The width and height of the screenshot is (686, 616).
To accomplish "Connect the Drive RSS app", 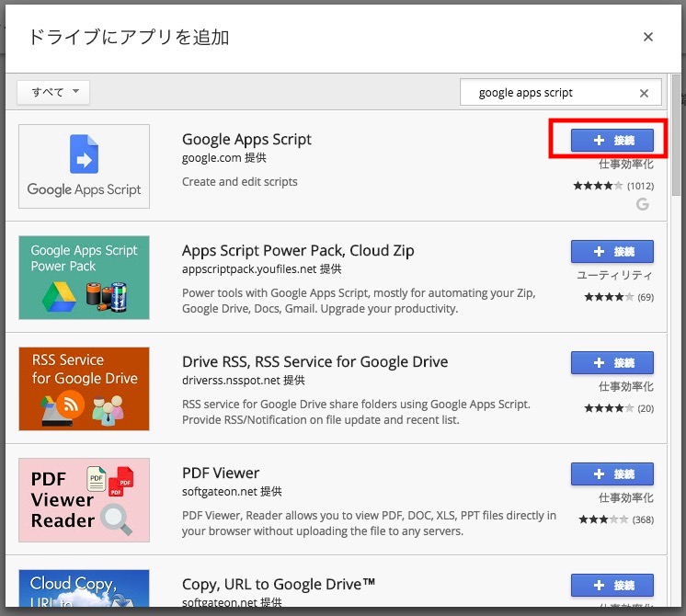I will tap(612, 362).
